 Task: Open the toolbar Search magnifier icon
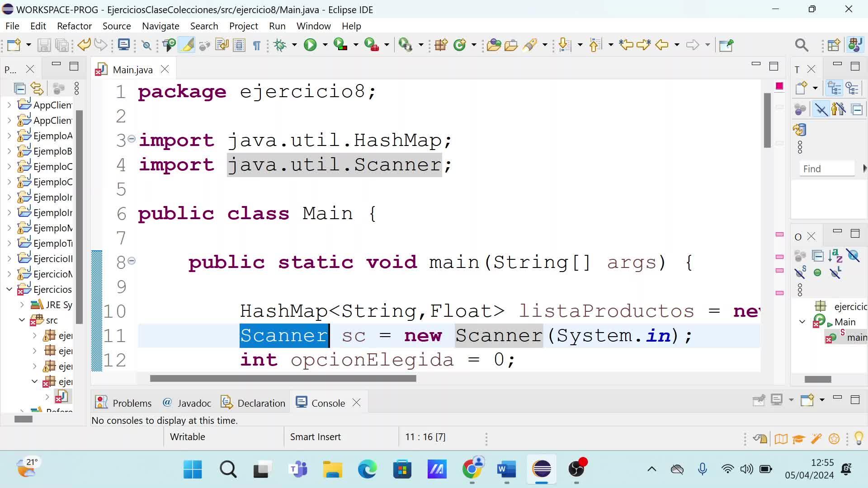[x=801, y=45]
